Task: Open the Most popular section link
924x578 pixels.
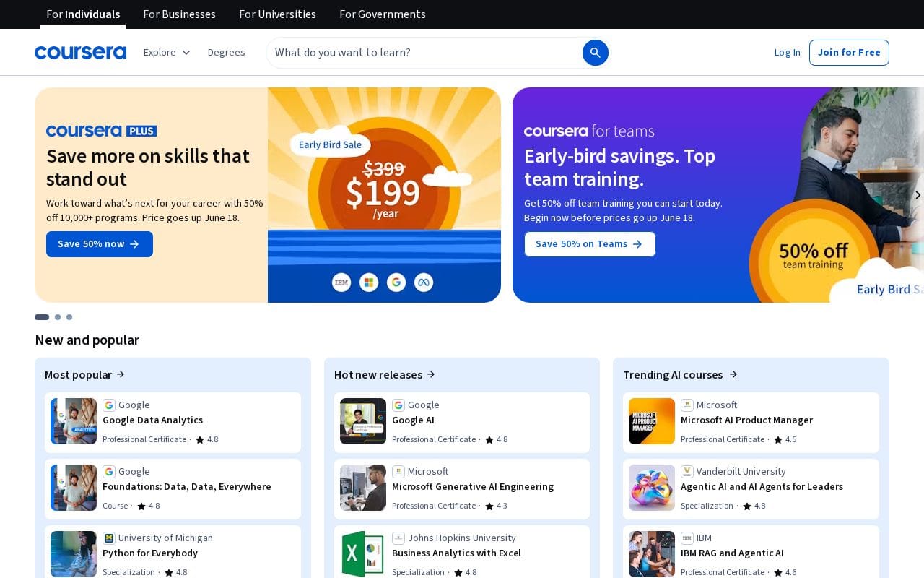Action: point(84,374)
